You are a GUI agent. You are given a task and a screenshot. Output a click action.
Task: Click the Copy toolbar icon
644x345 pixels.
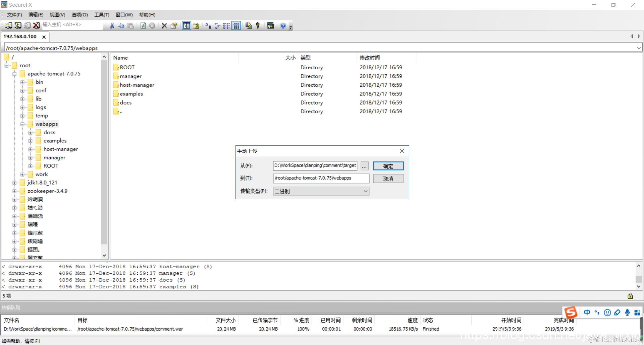[x=121, y=26]
